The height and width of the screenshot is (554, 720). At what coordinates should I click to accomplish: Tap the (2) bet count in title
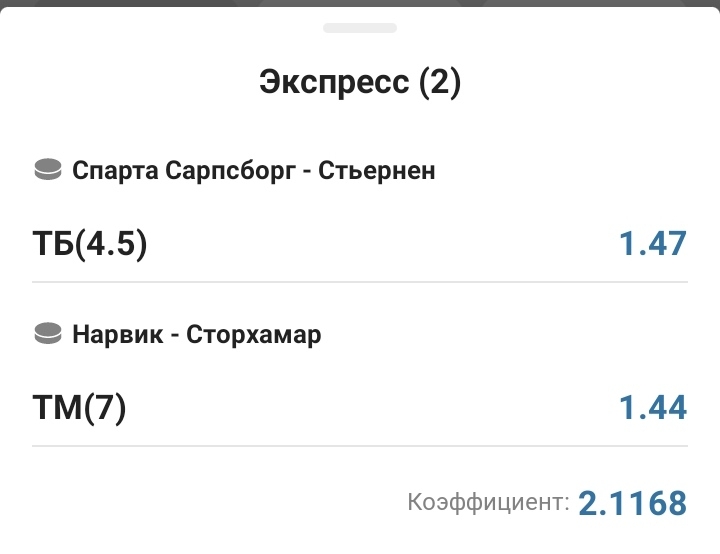440,82
